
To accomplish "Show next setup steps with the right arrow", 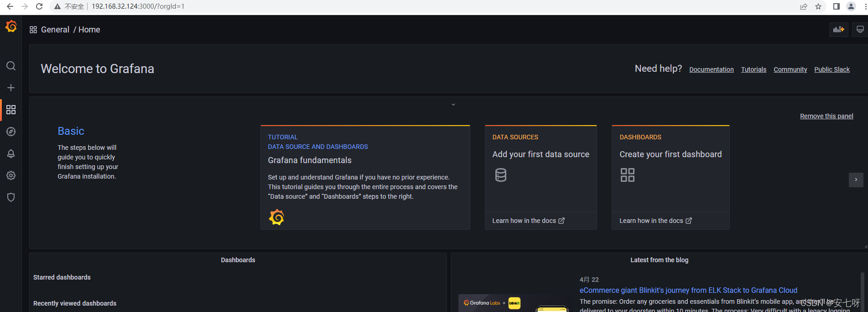I will coord(856,180).
